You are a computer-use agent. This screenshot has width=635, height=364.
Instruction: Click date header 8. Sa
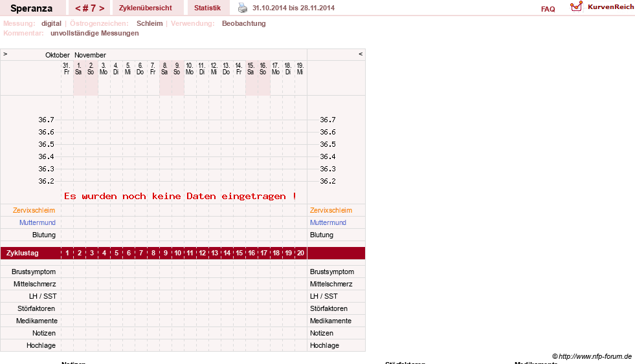[x=165, y=69]
